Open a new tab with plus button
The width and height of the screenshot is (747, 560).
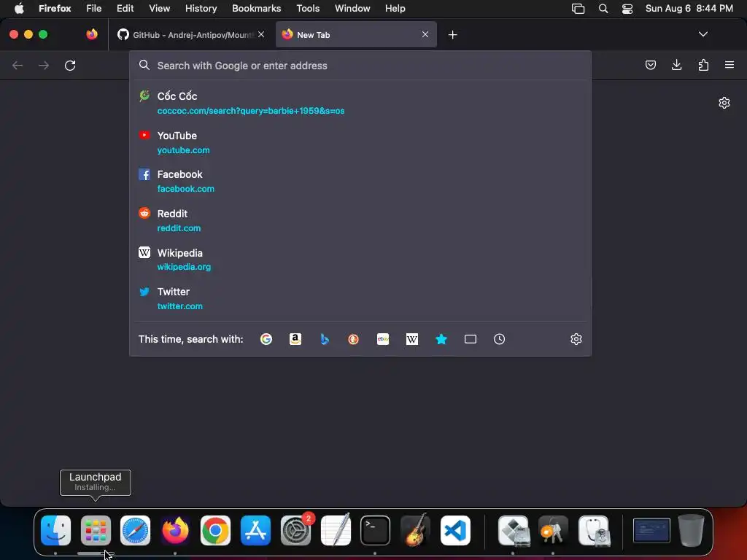452,35
